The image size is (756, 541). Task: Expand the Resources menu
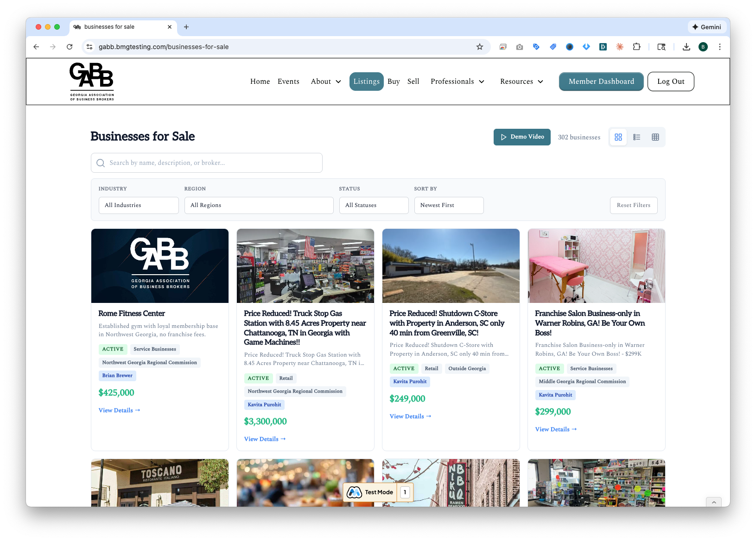521,82
